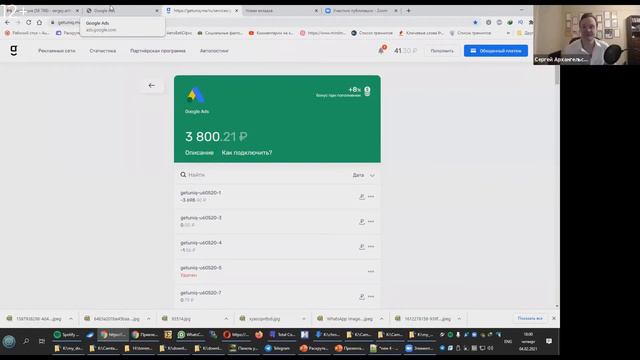This screenshot has height=360, width=640.
Task: Open Spotify from the taskbar
Action: (x=67, y=335)
